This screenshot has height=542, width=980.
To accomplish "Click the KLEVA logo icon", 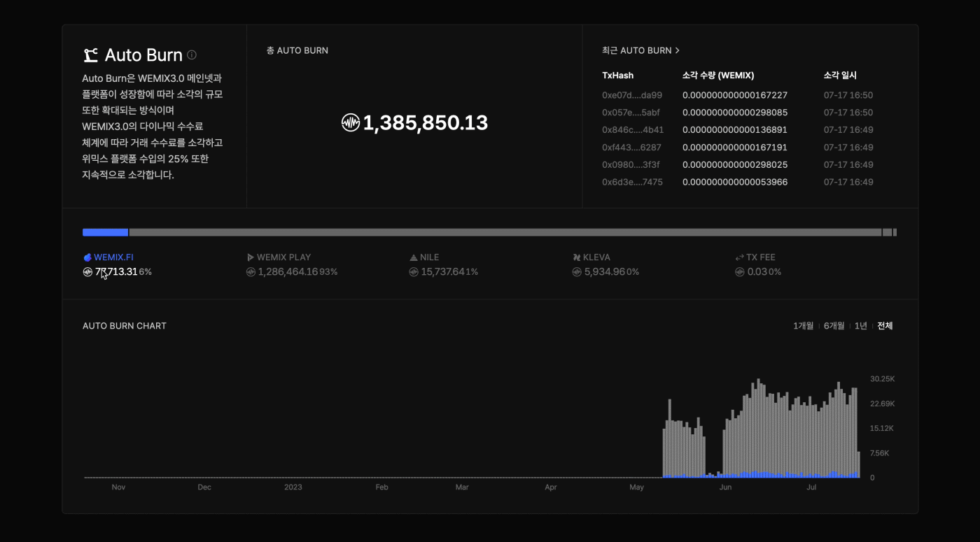I will coord(577,257).
